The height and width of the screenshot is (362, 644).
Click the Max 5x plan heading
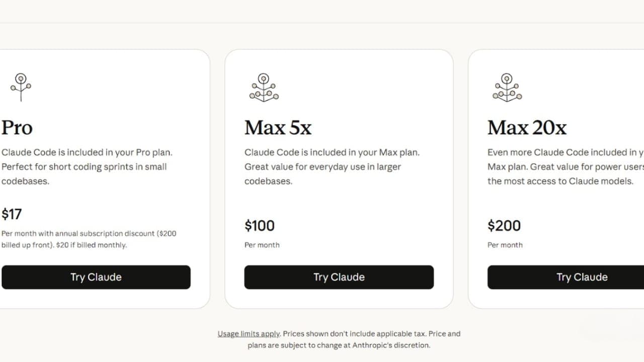pos(278,128)
